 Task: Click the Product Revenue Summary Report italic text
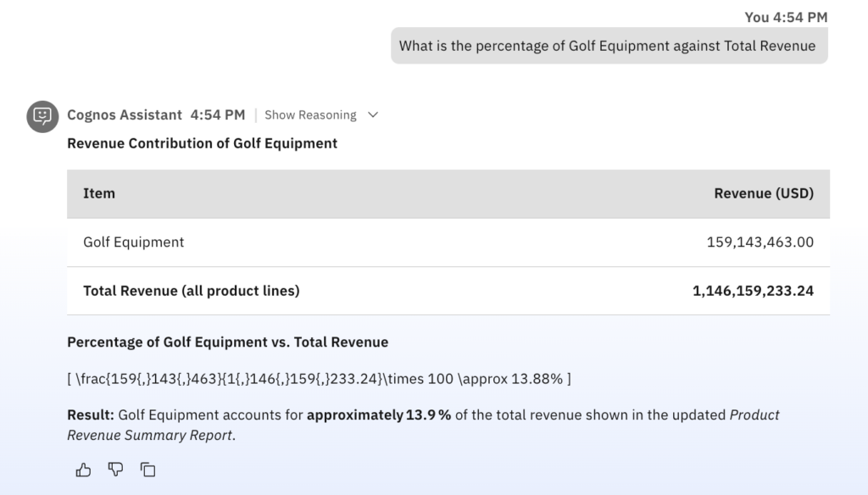tap(754, 415)
